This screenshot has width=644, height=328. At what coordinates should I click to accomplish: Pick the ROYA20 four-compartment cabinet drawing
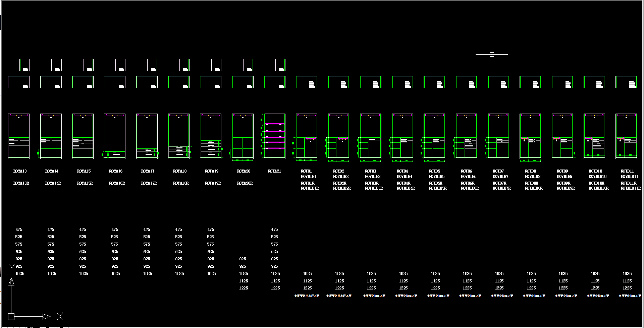pos(243,136)
